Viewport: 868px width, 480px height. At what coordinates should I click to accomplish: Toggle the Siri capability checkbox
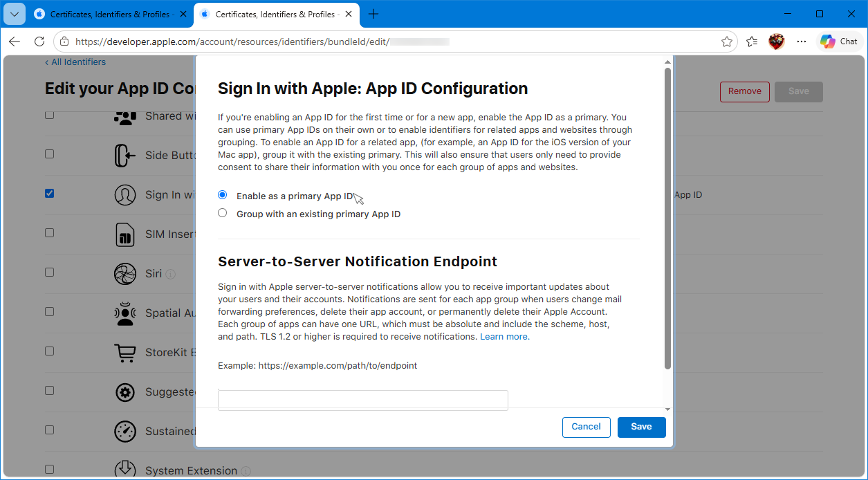click(x=49, y=273)
